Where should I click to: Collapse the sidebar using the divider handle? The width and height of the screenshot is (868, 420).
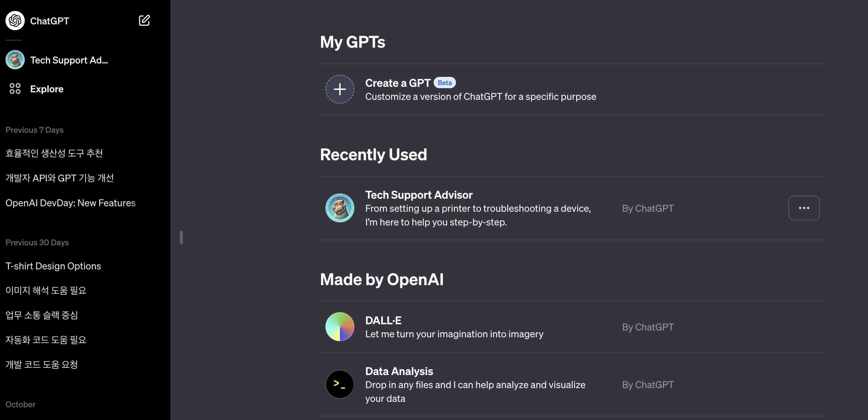pyautogui.click(x=181, y=237)
